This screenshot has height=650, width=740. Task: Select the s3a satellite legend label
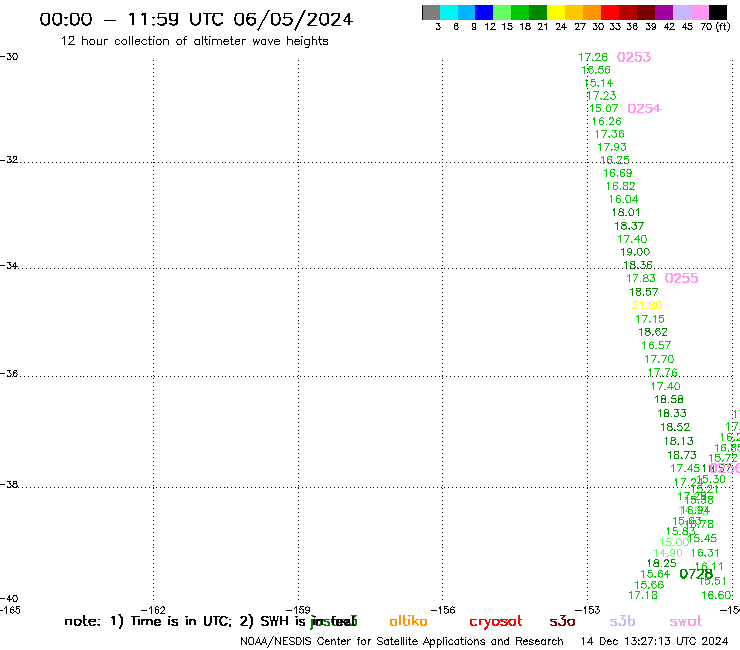(562, 622)
